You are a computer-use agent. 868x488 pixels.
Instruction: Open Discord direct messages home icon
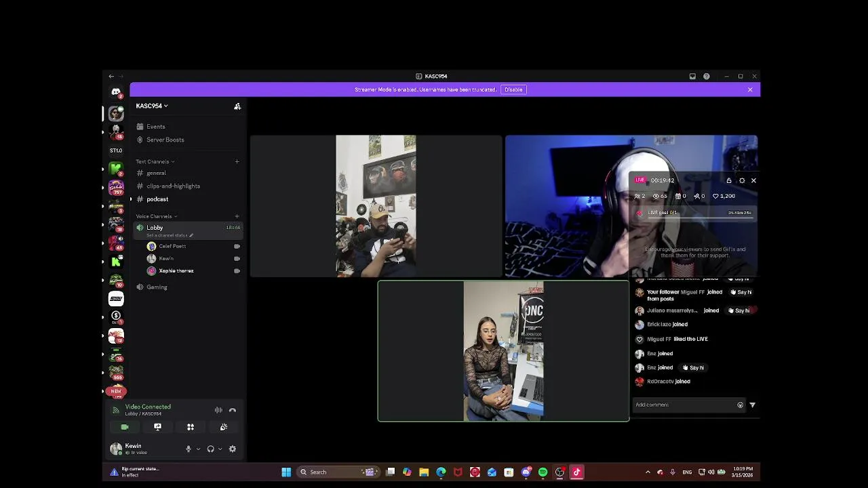click(116, 91)
